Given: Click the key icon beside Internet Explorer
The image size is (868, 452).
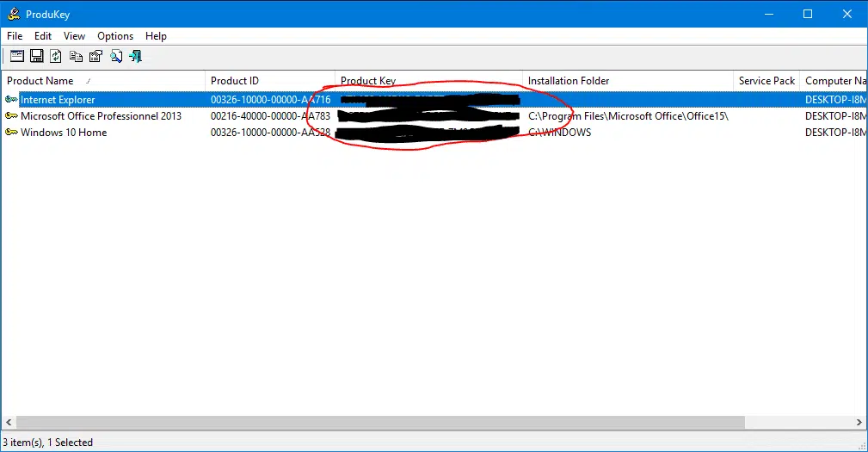Looking at the screenshot, I should coord(11,100).
